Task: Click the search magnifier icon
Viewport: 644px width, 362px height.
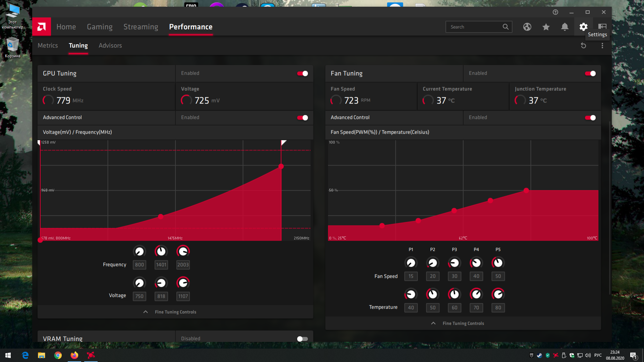Action: tap(505, 27)
